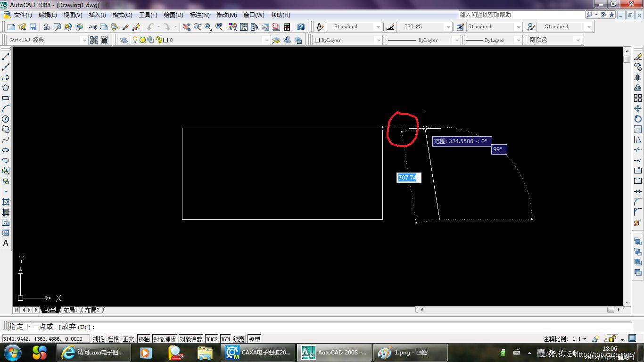644x362 pixels.
Task: Switch to the 布局2 layout tab
Action: tap(92, 310)
